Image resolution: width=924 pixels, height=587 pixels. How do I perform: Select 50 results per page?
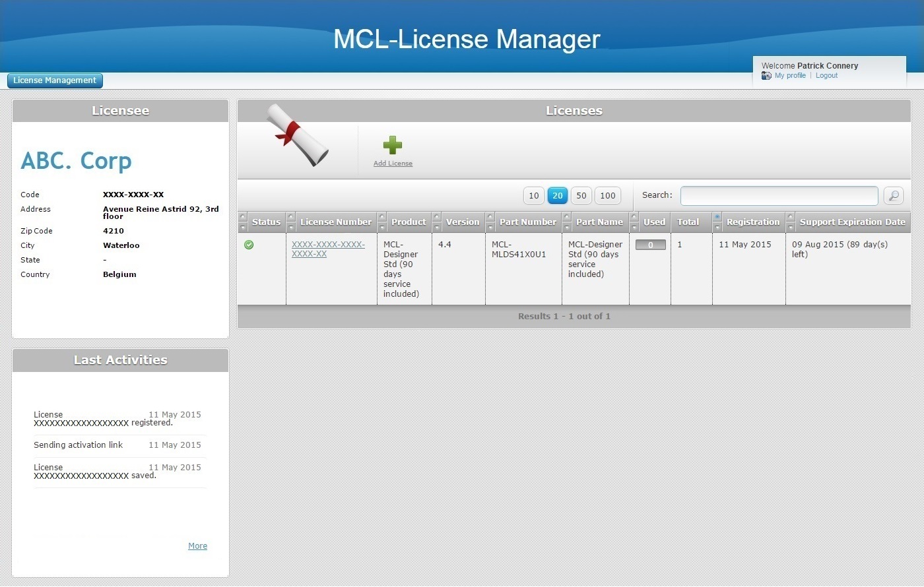581,196
